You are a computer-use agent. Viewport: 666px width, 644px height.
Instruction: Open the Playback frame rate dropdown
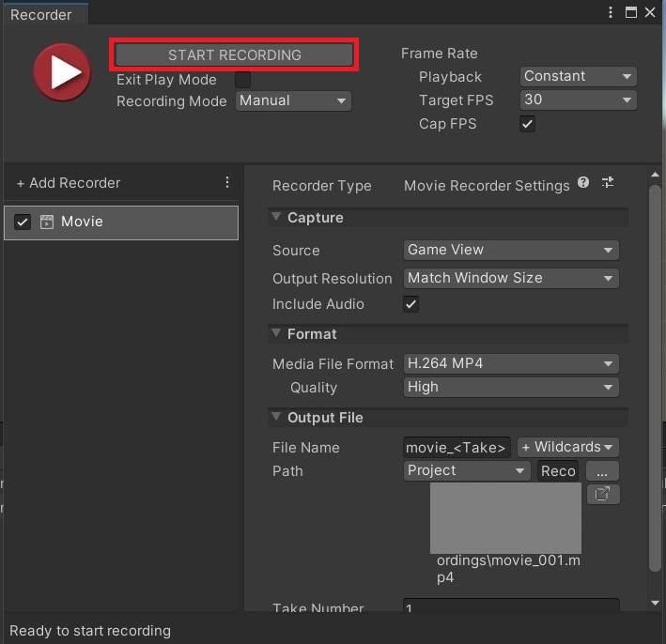coord(578,76)
